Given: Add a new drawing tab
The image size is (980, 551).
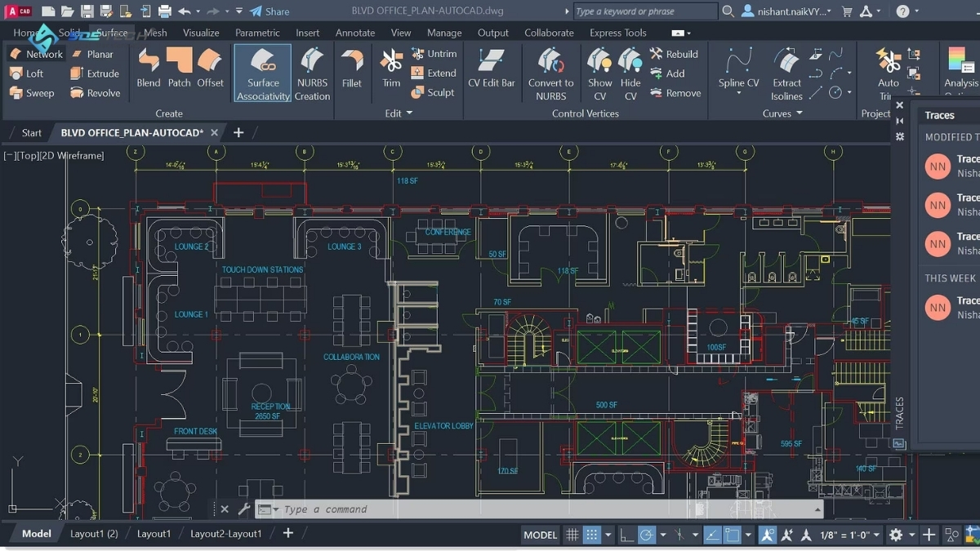Looking at the screenshot, I should pyautogui.click(x=238, y=132).
